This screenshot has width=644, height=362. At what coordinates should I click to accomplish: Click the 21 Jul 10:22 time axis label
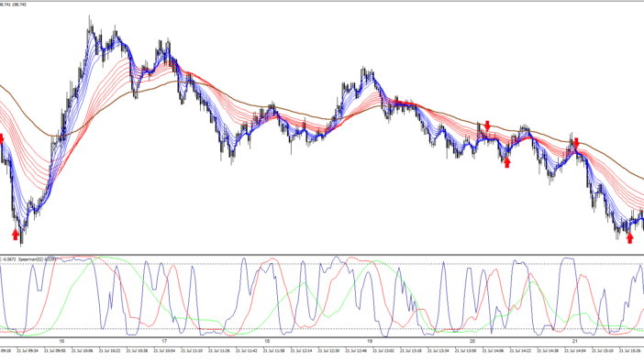click(110, 351)
